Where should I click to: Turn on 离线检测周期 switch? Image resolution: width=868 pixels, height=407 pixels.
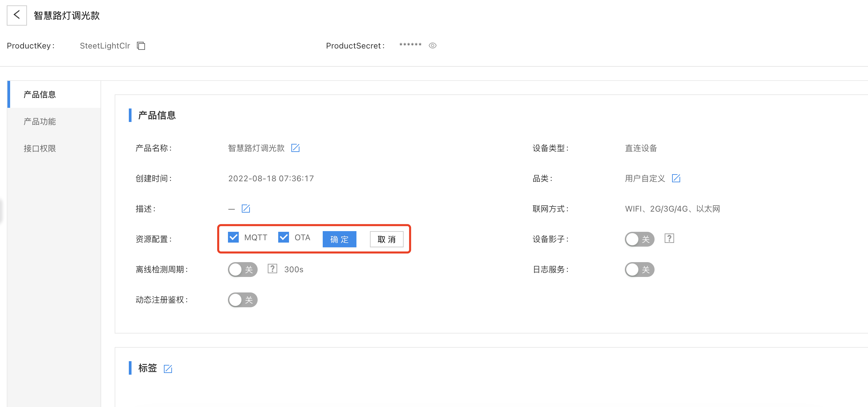[242, 270]
